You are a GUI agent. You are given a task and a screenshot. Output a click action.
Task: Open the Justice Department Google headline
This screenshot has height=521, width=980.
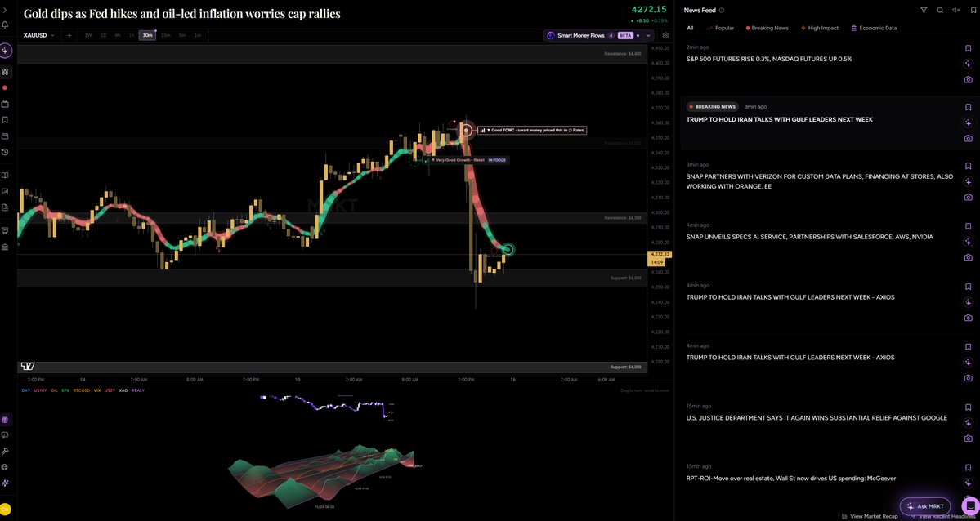[x=817, y=418]
